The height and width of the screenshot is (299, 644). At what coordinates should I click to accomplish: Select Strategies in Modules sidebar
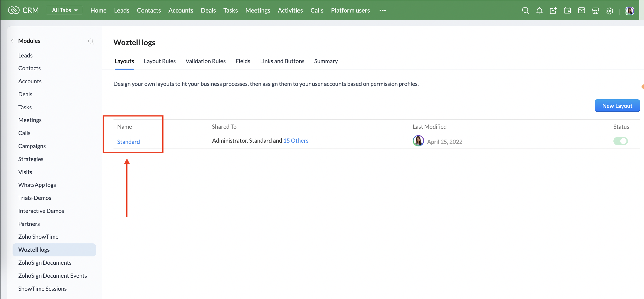coord(31,159)
